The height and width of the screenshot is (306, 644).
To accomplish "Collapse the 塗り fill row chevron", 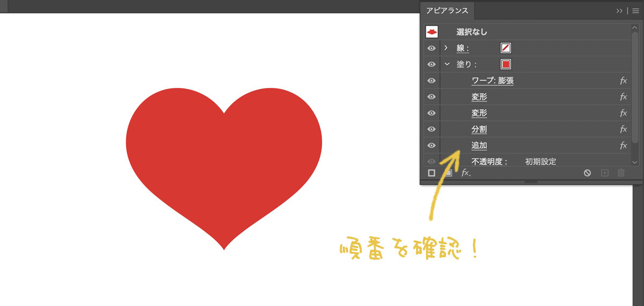I will (447, 64).
